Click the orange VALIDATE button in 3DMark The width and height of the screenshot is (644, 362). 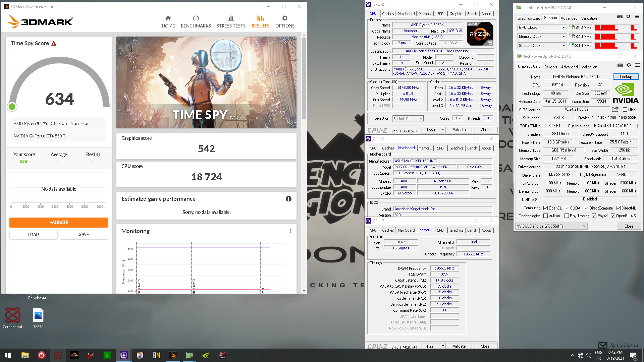click(59, 223)
